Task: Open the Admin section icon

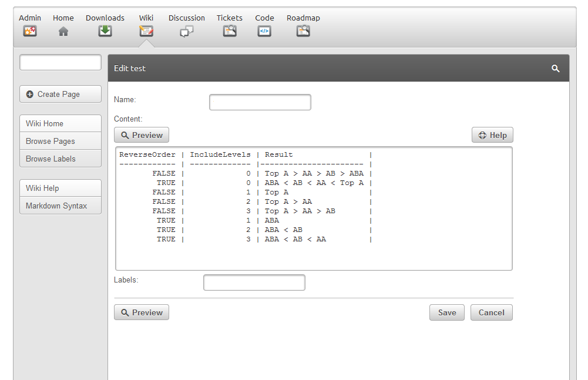Action: 30,31
